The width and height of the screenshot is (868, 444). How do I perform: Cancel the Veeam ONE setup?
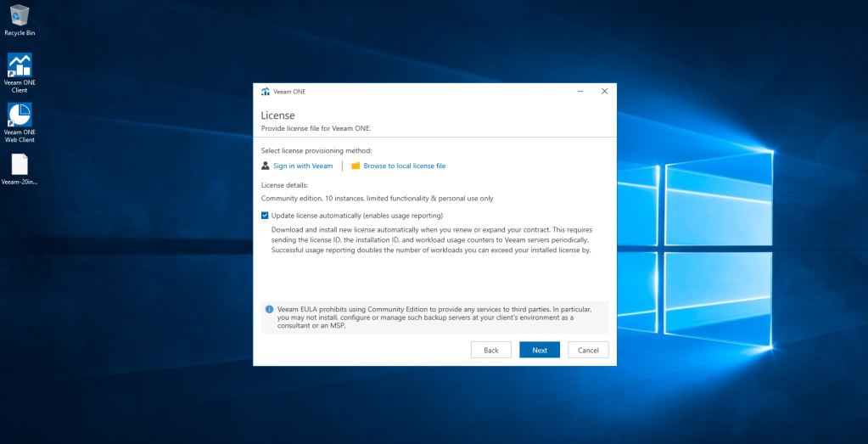[x=588, y=350]
